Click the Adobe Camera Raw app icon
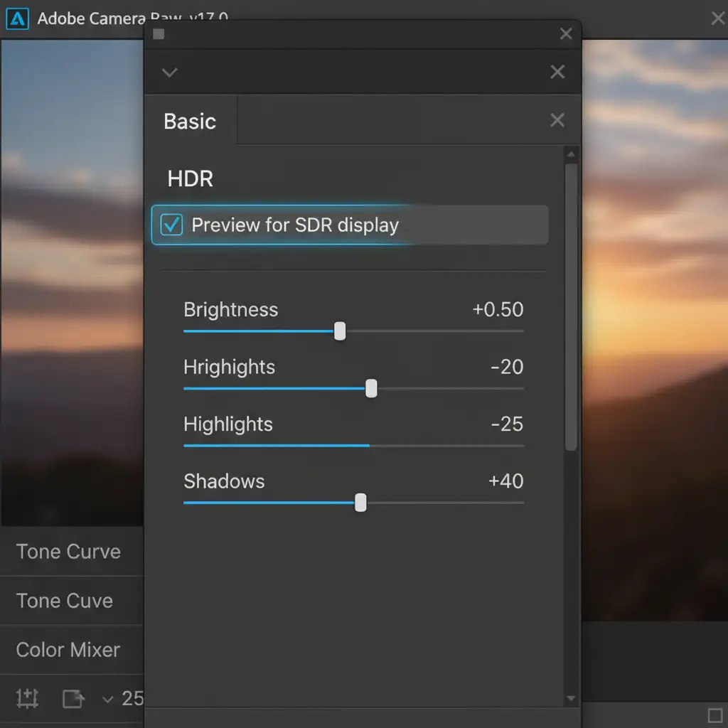 pos(16,18)
